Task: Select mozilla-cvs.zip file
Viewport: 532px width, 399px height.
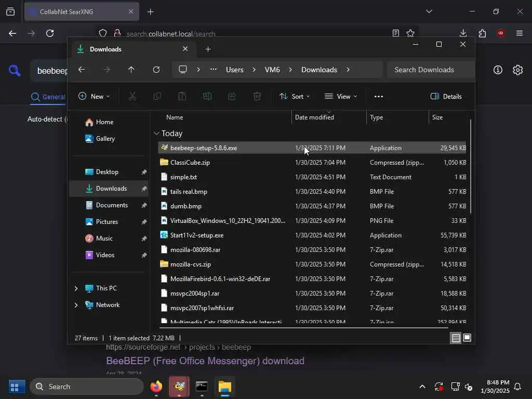Action: 312,264
